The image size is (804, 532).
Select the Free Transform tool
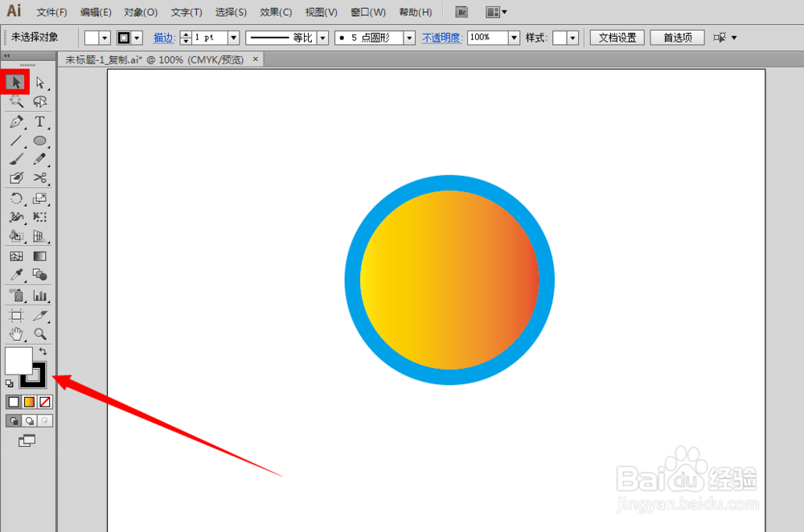[x=40, y=217]
